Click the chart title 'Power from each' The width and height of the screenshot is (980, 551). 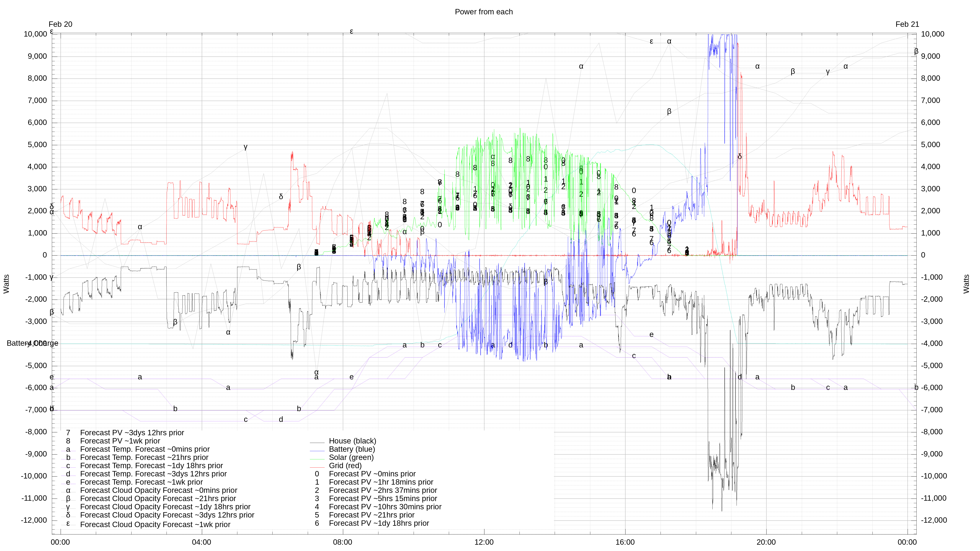click(x=483, y=12)
